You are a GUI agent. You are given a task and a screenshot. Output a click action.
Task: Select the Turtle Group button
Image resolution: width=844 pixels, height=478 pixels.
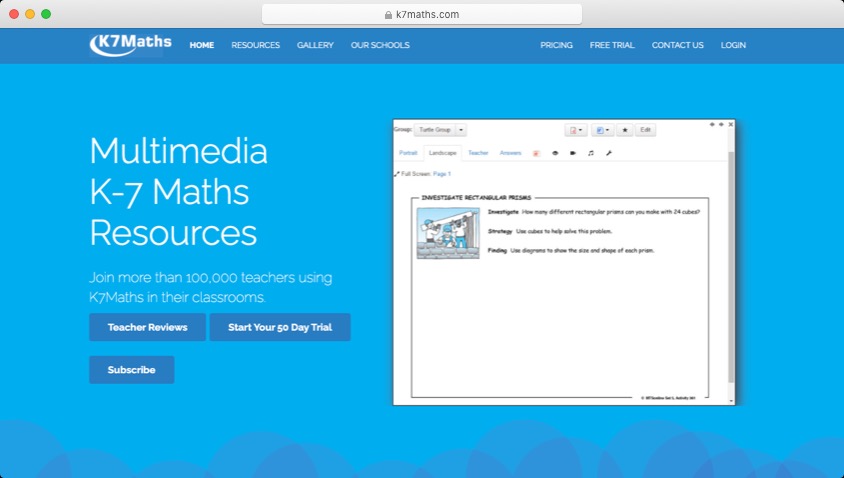coord(434,130)
